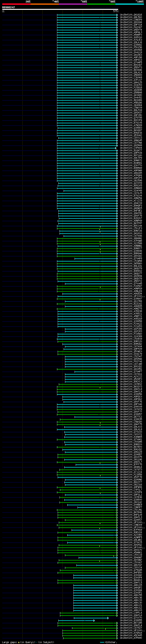
Task: Click the UniRef100_A5BFY1 label
Action: pyautogui.click(x=131, y=316)
